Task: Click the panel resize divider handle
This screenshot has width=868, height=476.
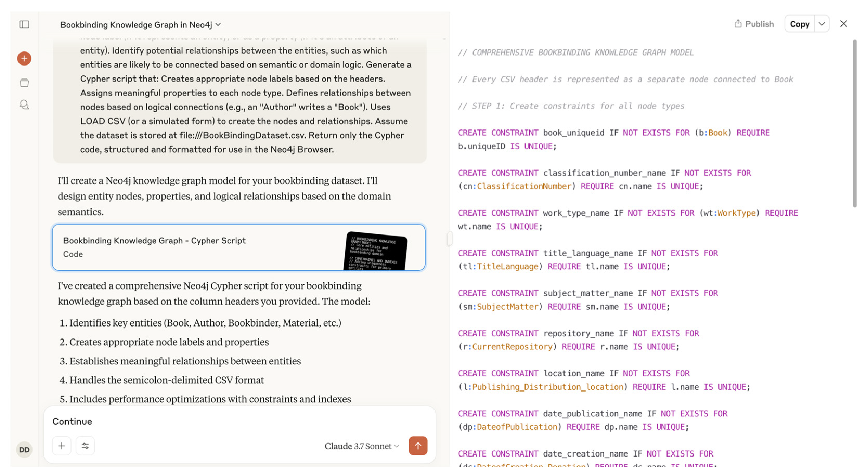Action: pos(450,238)
